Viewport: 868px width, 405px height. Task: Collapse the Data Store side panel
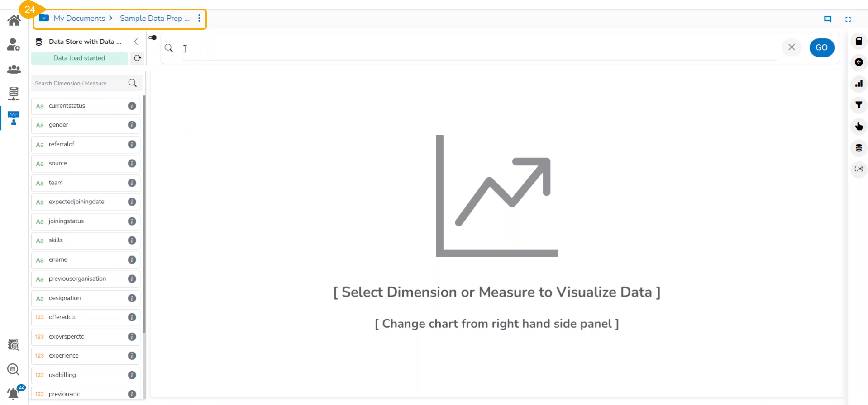(136, 42)
